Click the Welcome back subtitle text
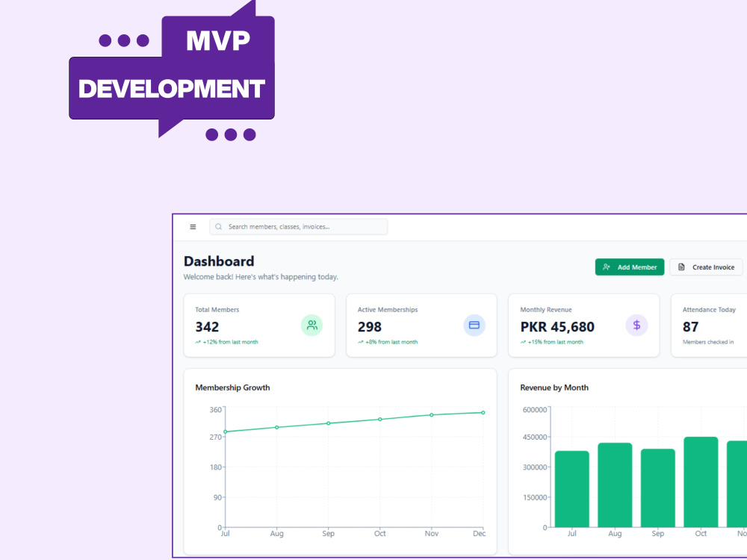 (x=261, y=277)
